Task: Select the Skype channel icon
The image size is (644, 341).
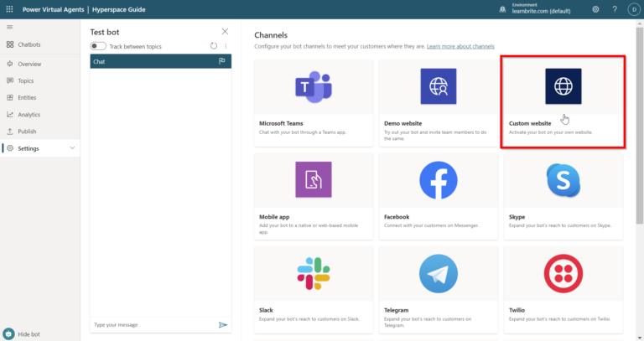Action: click(563, 180)
